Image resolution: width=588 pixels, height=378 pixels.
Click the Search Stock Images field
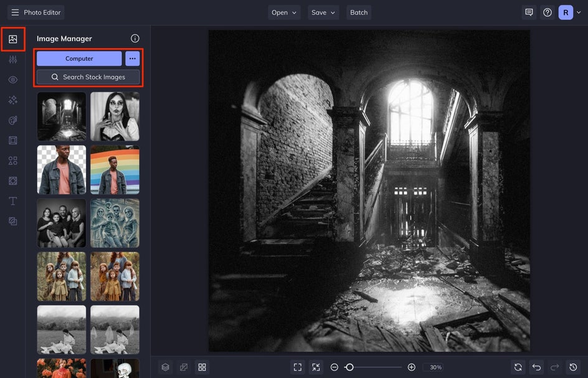88,77
